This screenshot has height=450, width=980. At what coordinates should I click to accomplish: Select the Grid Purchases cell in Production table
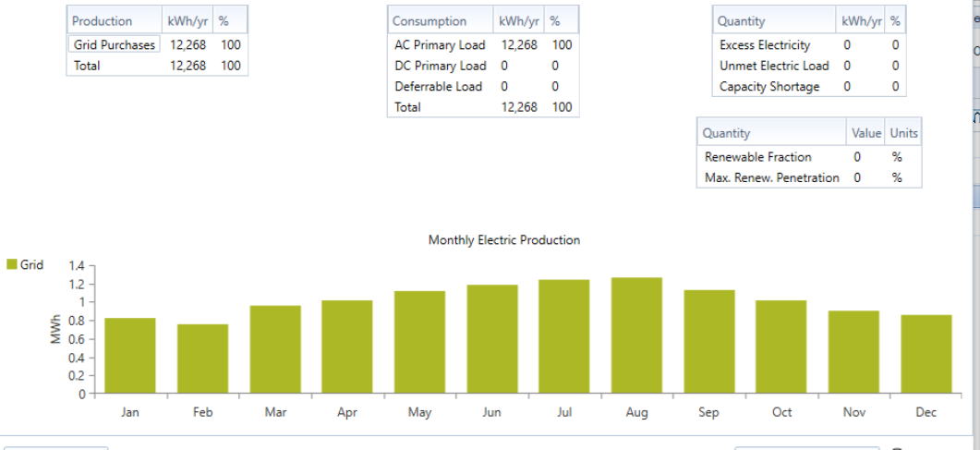coord(115,44)
